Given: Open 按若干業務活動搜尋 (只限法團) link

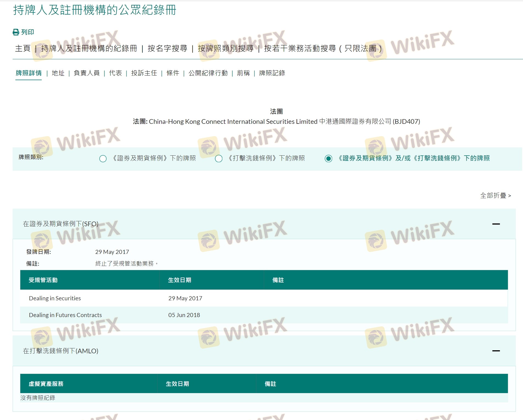Looking at the screenshot, I should pos(323,49).
